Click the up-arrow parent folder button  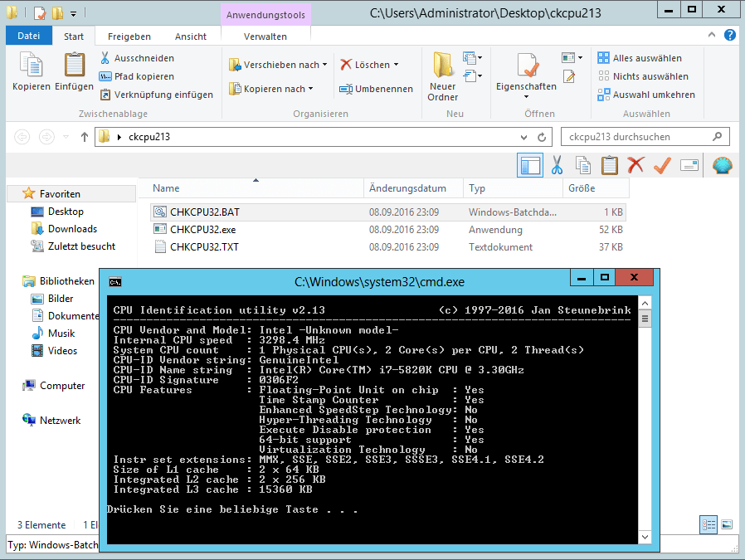(x=85, y=137)
